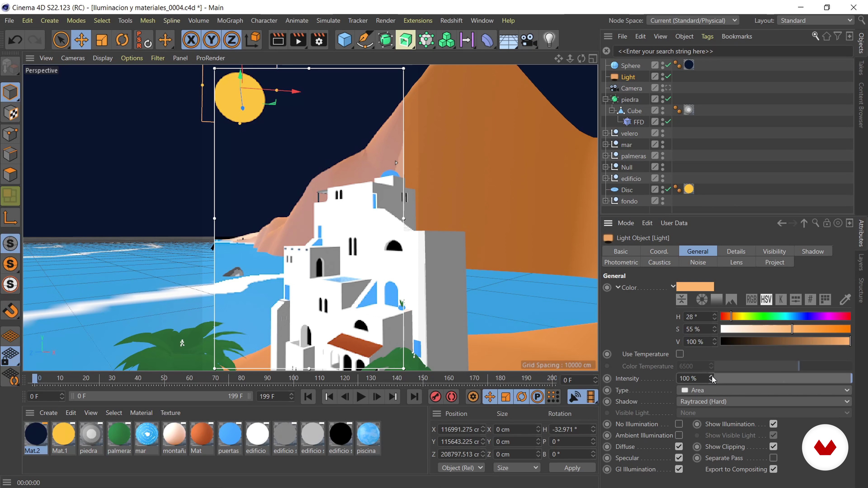Screen dimensions: 868x488
Task: Open the floor/environment grid icon
Action: click(x=508, y=40)
